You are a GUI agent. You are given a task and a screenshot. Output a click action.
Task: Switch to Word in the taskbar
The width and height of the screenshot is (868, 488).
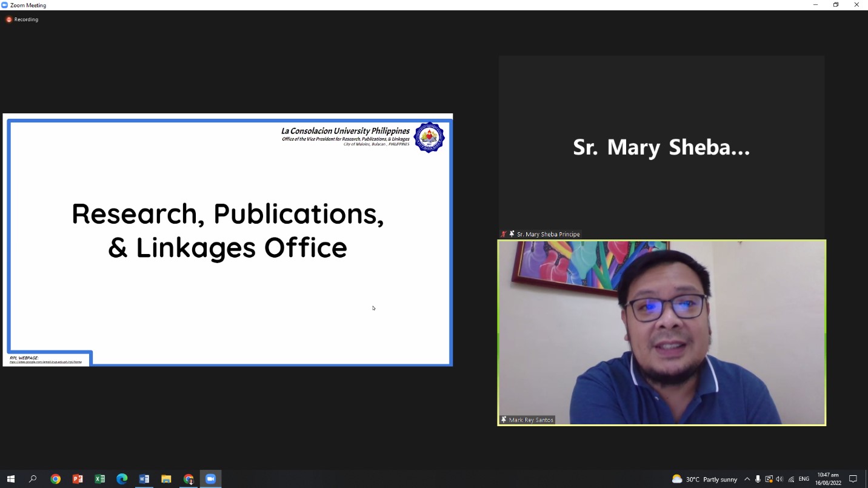(x=144, y=479)
